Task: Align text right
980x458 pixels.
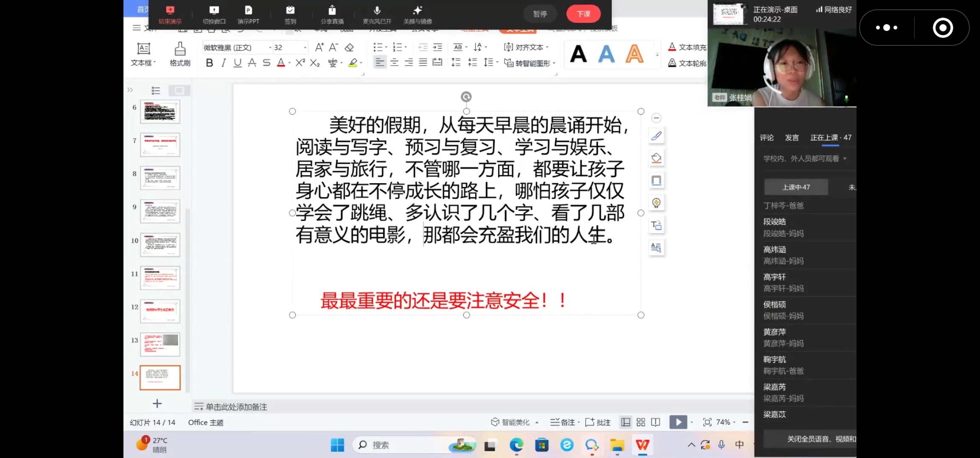Action: click(409, 63)
